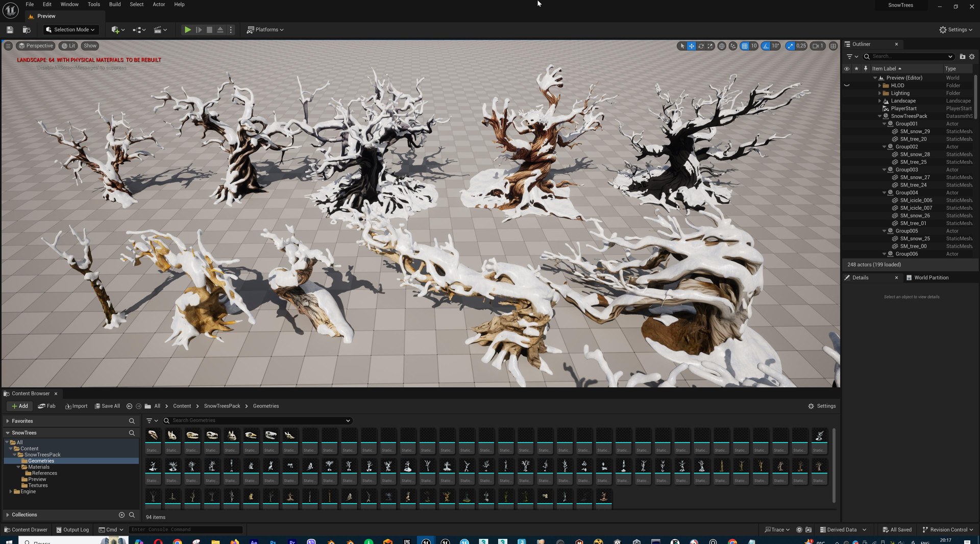Switch to the Details tab
The width and height of the screenshot is (980, 544).
click(860, 278)
